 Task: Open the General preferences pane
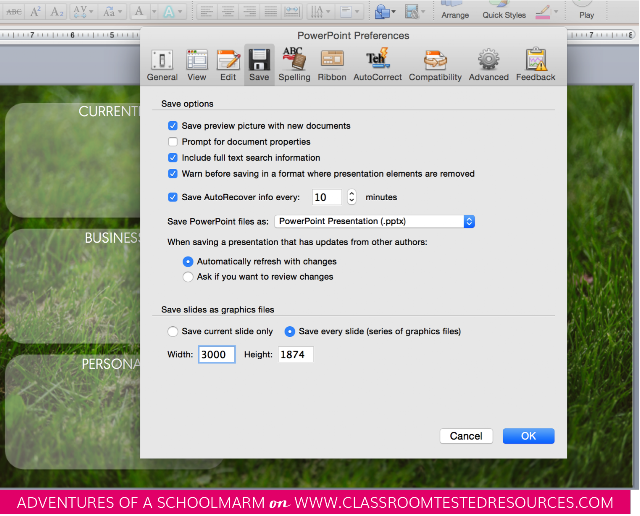pos(162,65)
